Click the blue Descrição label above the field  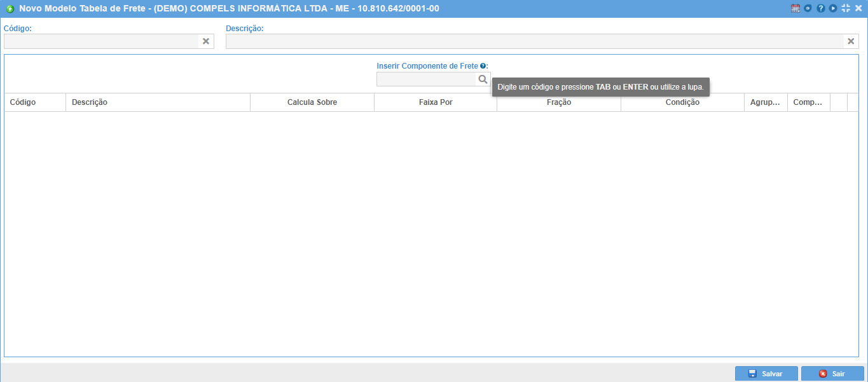tap(245, 29)
